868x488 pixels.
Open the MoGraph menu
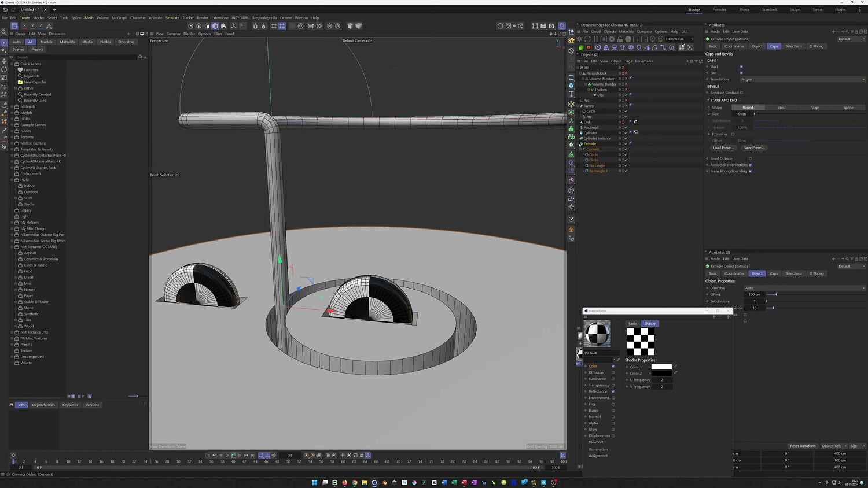pos(119,18)
